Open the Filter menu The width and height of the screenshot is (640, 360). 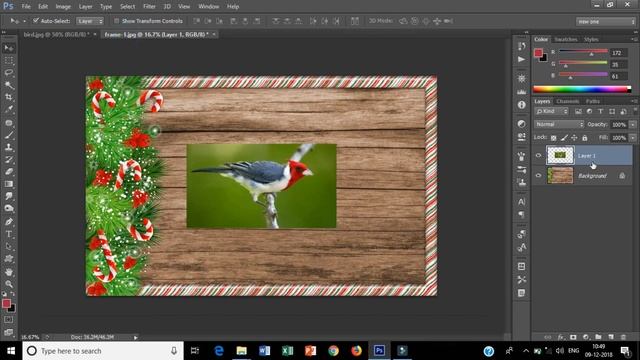pyautogui.click(x=149, y=7)
